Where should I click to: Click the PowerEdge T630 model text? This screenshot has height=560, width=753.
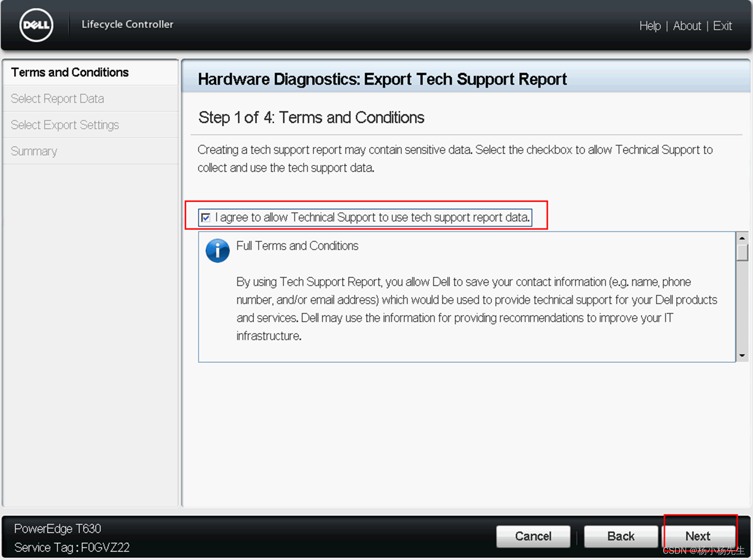pos(58,529)
